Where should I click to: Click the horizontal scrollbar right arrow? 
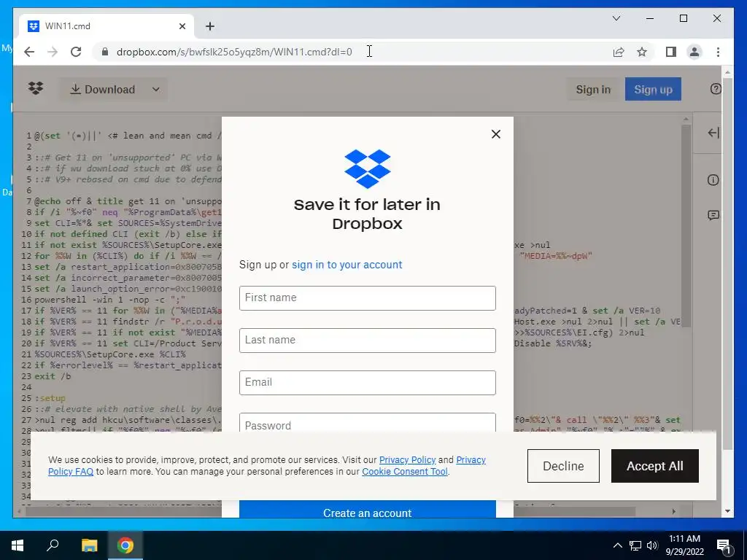673,511
